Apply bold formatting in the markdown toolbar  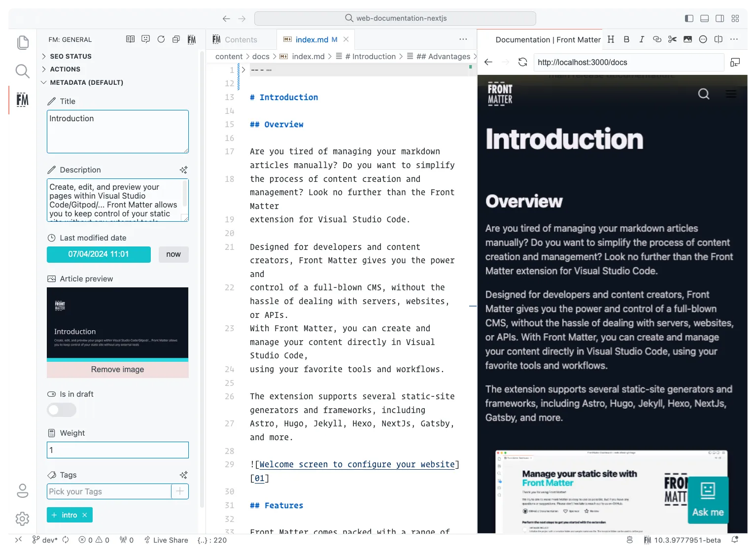point(626,39)
